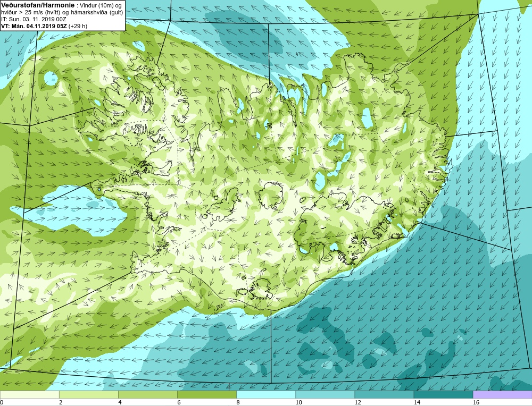Click the 'IT: Sun. 03. 11. 2019 00Z' line
Screen dimensions: 532x406
coord(33,19)
